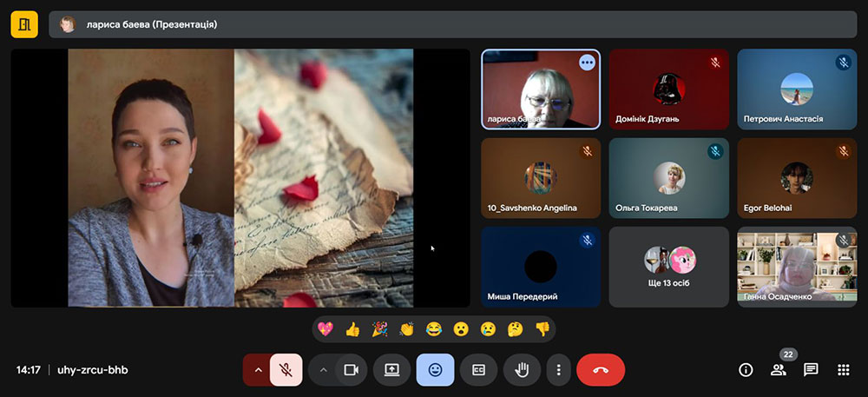Open the meeting details info icon
The image size is (868, 397).
(745, 369)
